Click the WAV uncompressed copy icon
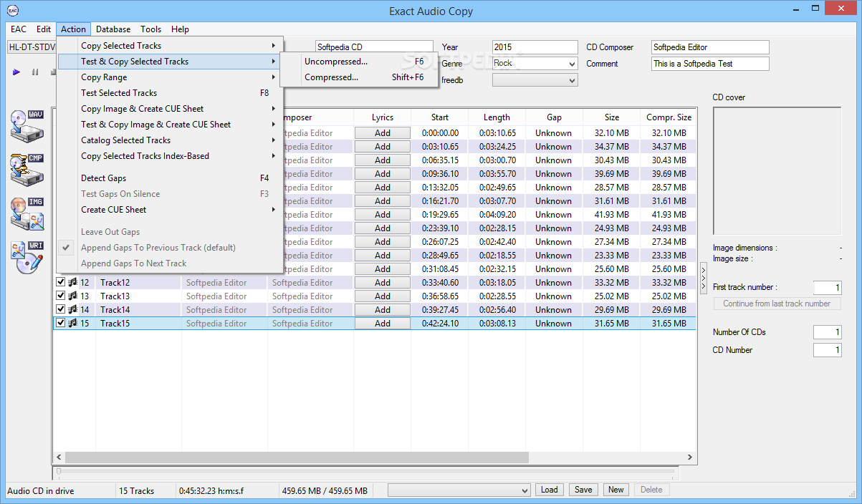 pos(27,127)
